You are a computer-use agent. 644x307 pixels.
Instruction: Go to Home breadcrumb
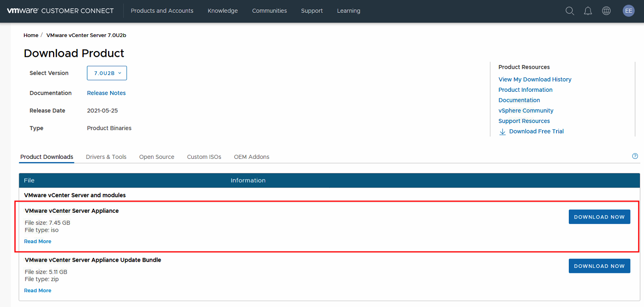[31, 35]
